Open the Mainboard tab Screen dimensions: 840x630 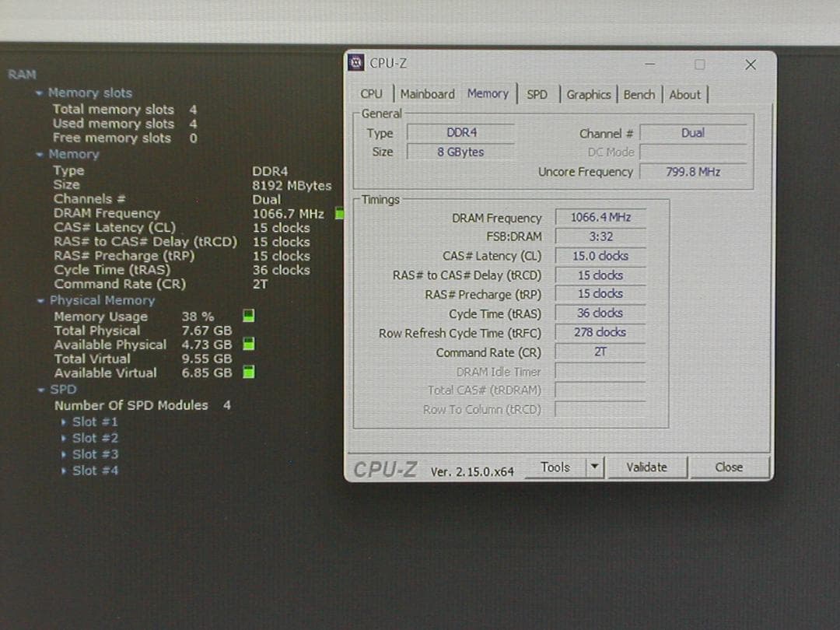[427, 94]
